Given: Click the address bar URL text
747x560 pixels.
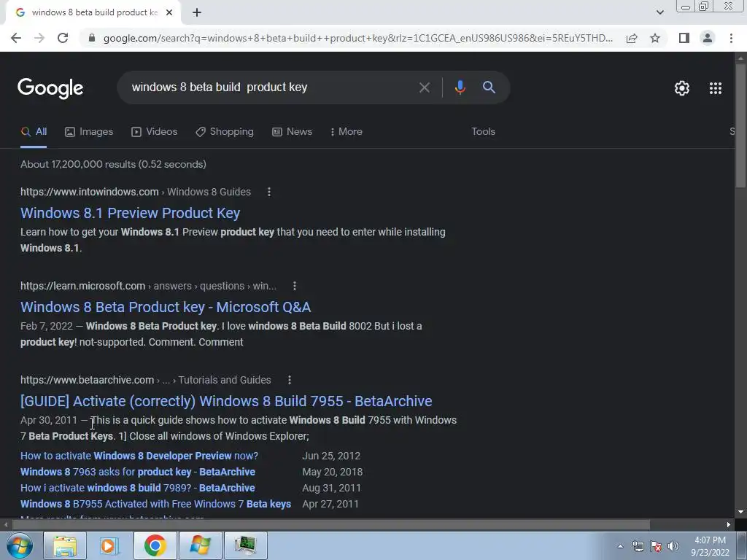Looking at the screenshot, I should [x=357, y=38].
